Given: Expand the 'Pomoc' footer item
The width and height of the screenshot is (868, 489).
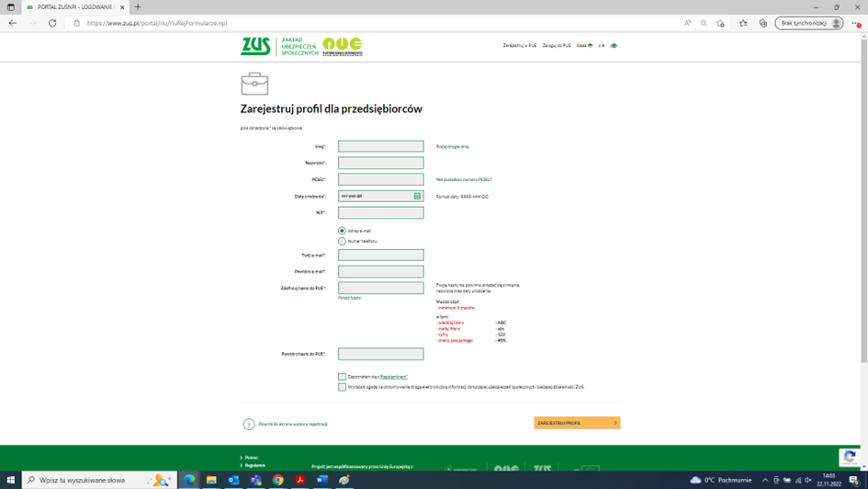Looking at the screenshot, I should point(251,457).
